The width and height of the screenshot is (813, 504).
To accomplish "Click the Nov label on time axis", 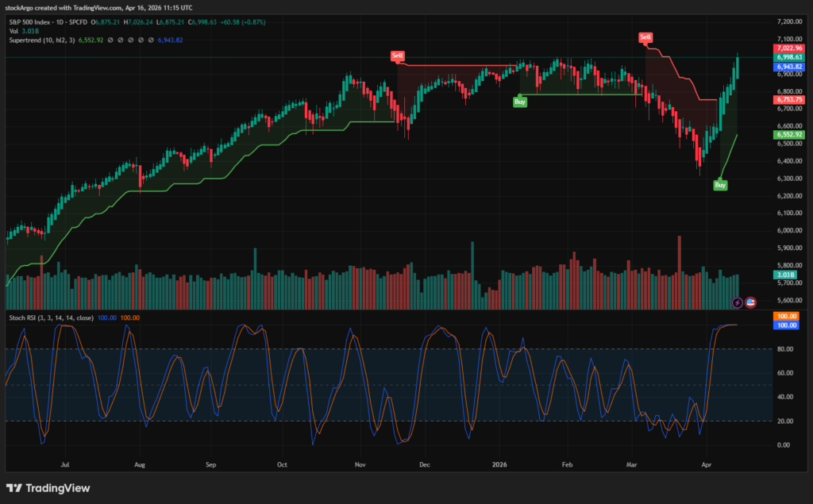I will tap(360, 464).
